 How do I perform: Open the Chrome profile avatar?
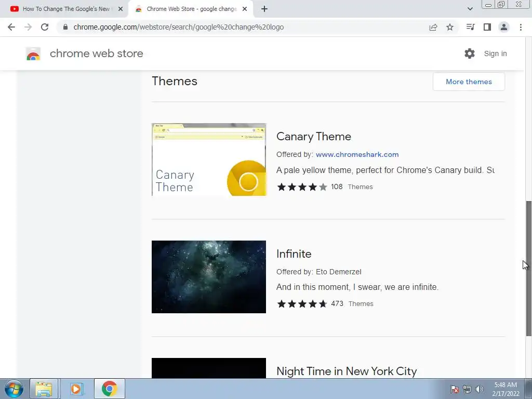pyautogui.click(x=504, y=27)
